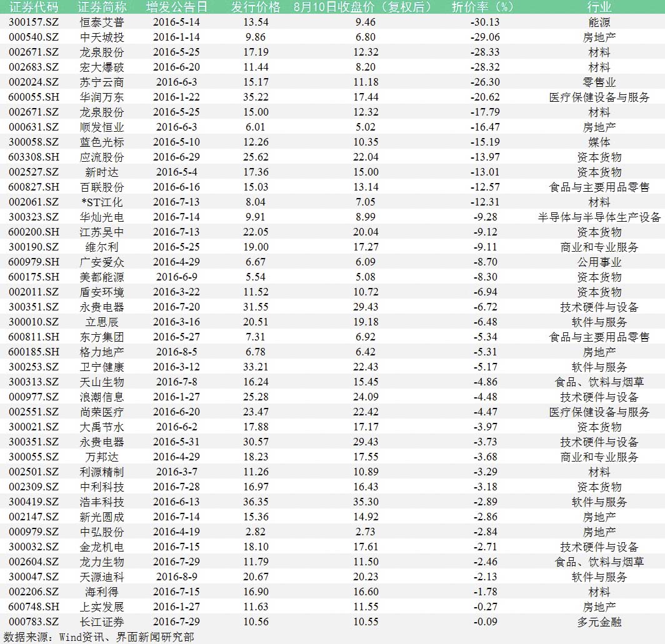
Task: Click the issue price 2.82
Action: (x=256, y=532)
